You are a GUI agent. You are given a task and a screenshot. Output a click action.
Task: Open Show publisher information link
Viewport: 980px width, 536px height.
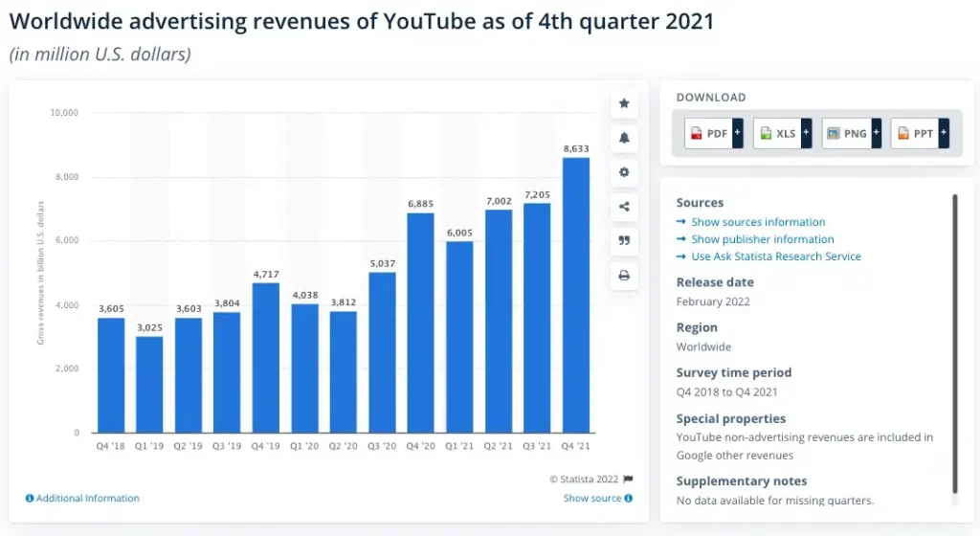762,239
